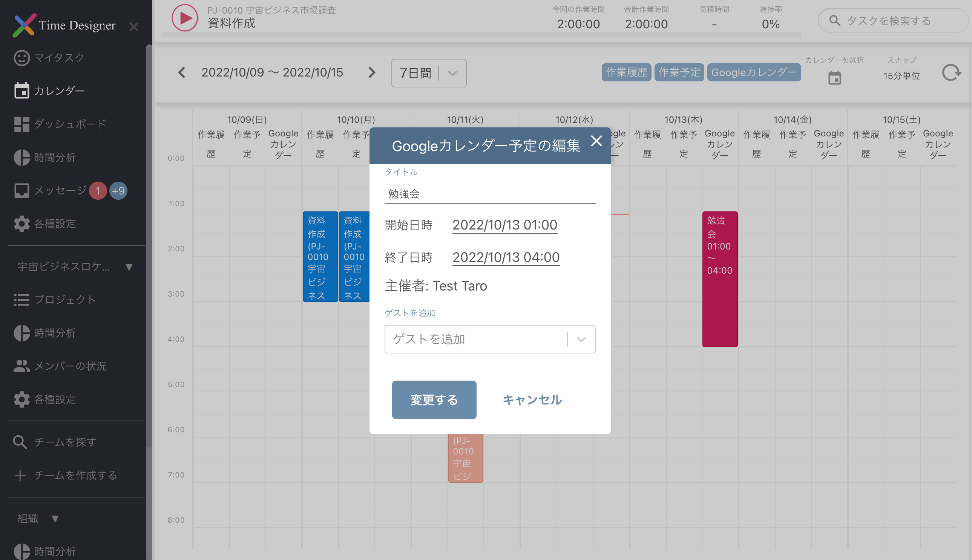Click the 変更する button
Viewport: 972px width, 560px height.
point(434,399)
